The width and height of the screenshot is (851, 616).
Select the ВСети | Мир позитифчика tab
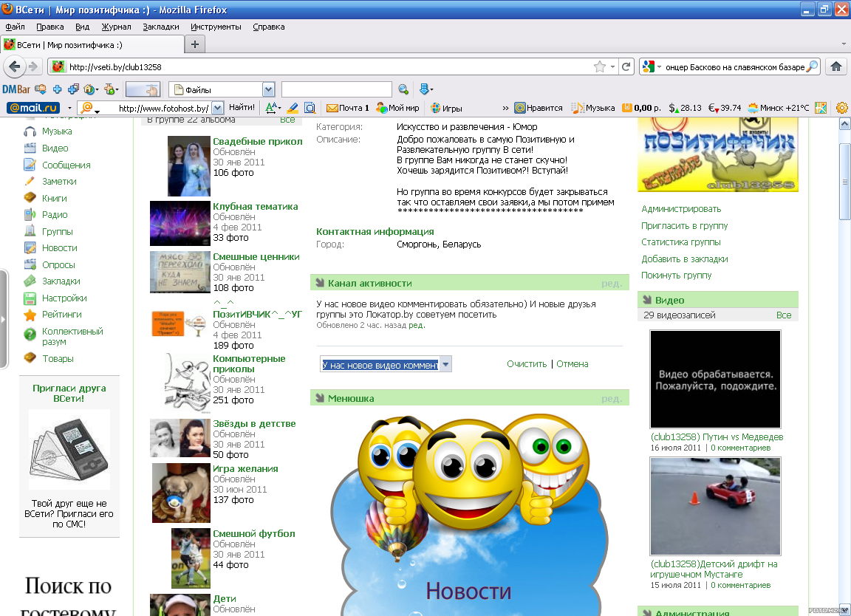92,44
